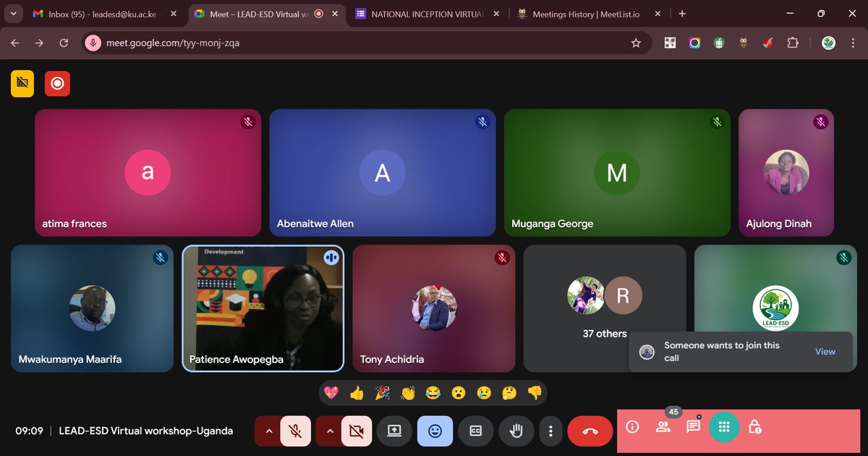Send the surprised face reaction
The height and width of the screenshot is (456, 868).
459,393
